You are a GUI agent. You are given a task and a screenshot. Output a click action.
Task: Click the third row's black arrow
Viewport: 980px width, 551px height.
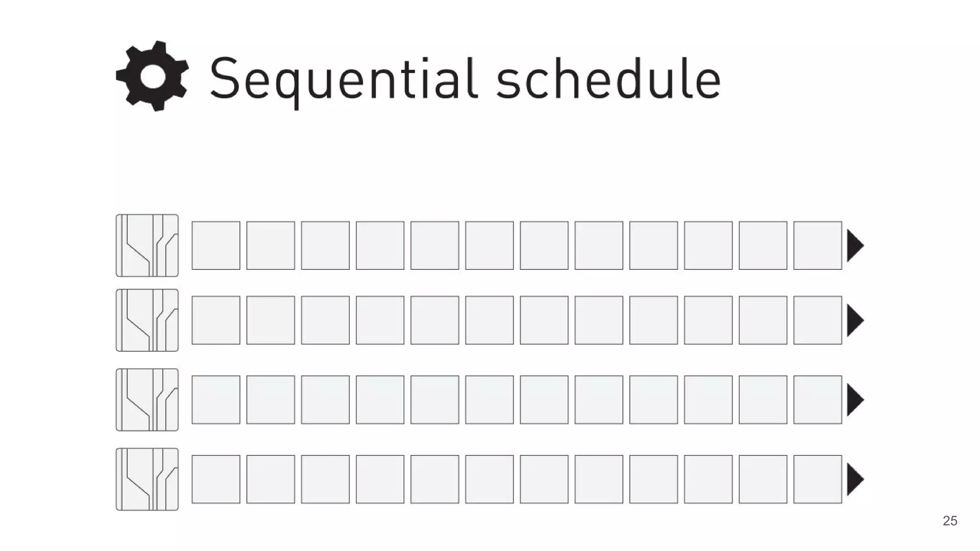click(x=855, y=399)
